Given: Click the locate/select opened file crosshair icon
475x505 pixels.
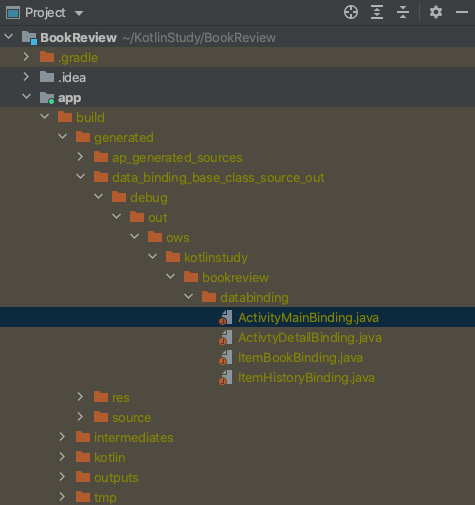Looking at the screenshot, I should (x=351, y=12).
